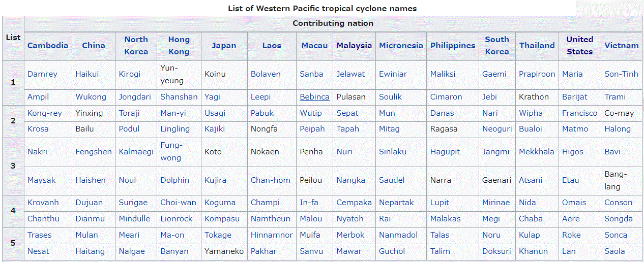
Task: Select the Thailand header link
Action: 537,46
